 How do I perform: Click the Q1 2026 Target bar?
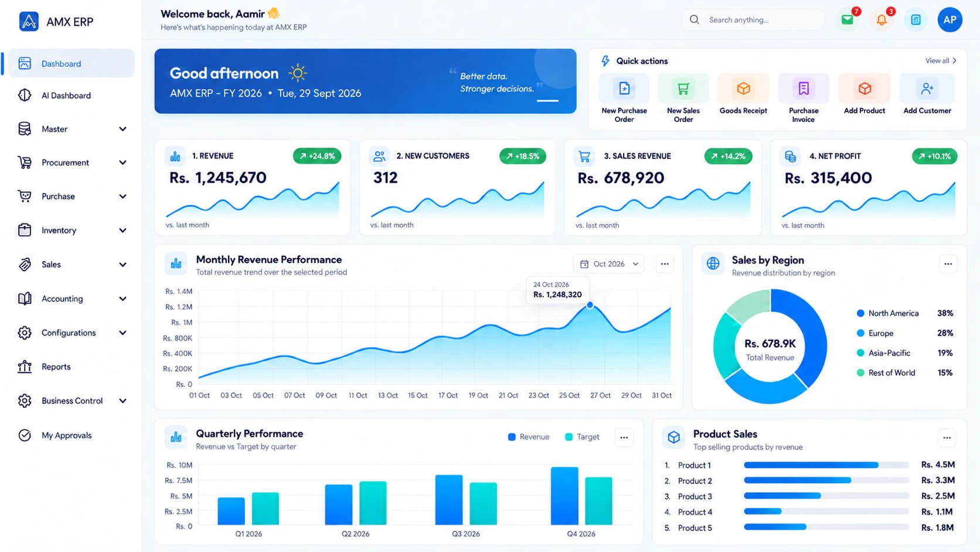coord(266,509)
